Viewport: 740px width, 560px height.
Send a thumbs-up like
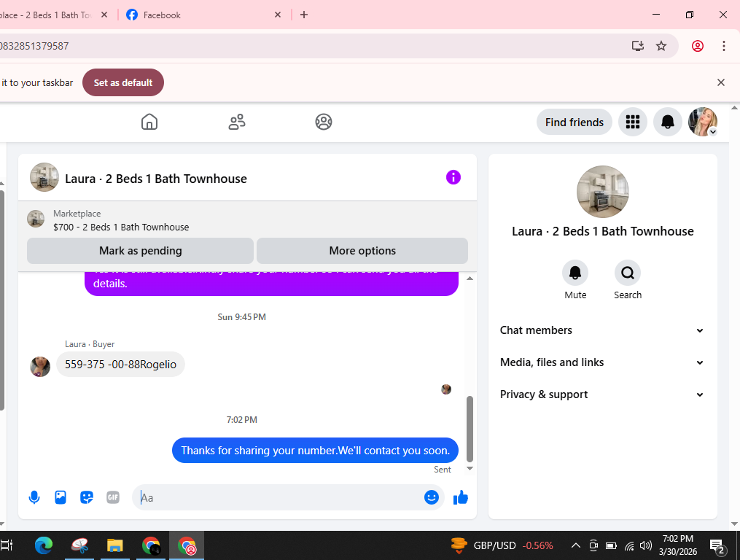(461, 497)
